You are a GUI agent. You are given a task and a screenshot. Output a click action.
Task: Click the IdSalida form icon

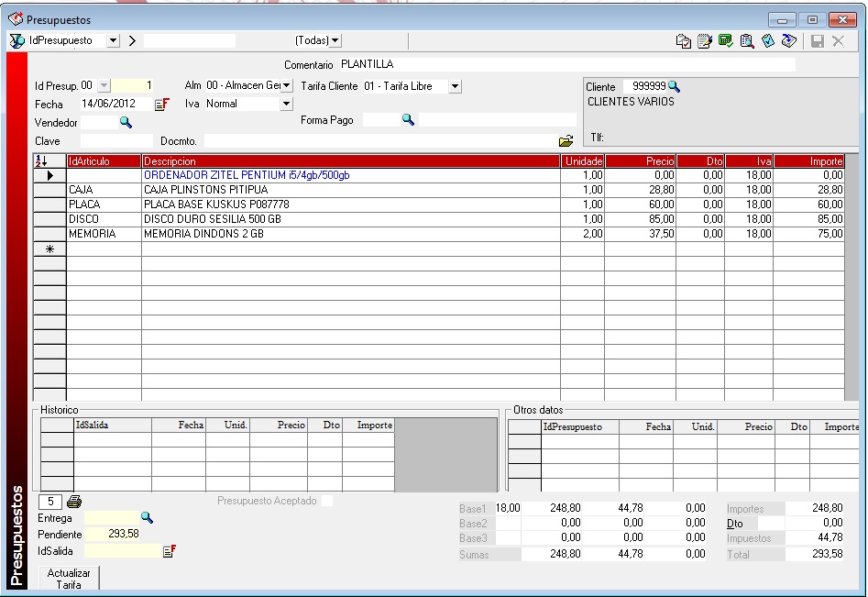[170, 551]
